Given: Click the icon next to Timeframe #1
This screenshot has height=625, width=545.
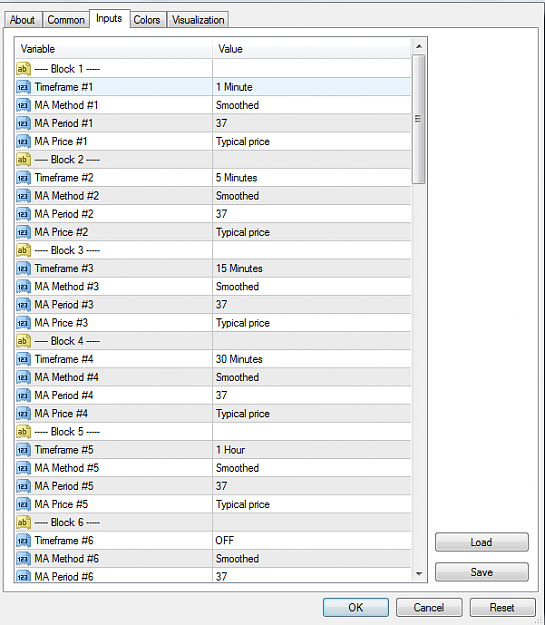Looking at the screenshot, I should point(23,87).
